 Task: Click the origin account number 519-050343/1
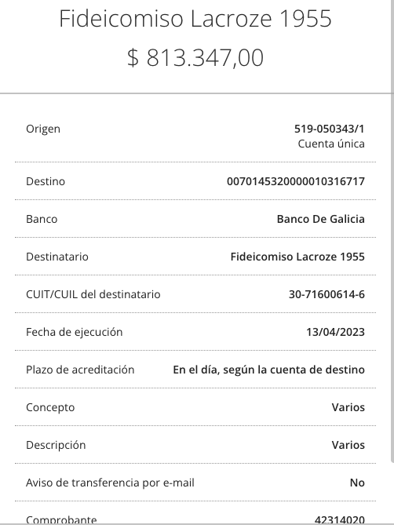click(x=329, y=129)
